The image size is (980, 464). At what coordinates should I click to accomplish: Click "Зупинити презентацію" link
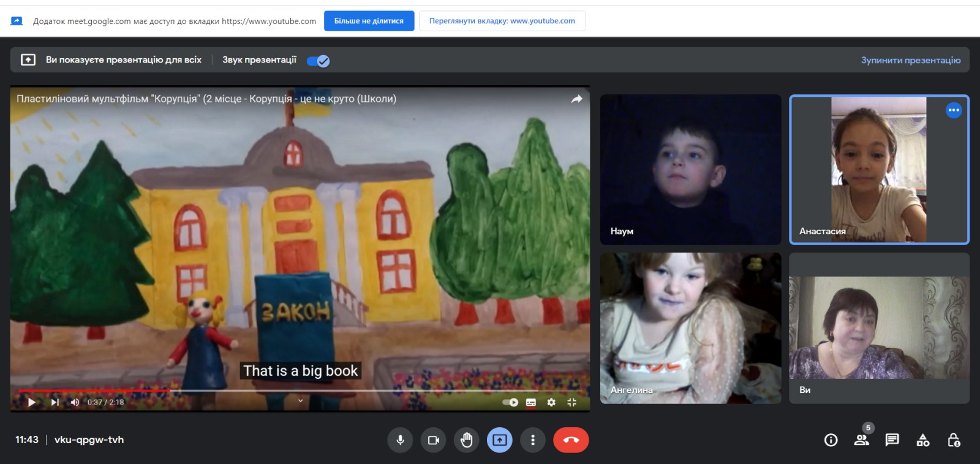click(x=910, y=60)
